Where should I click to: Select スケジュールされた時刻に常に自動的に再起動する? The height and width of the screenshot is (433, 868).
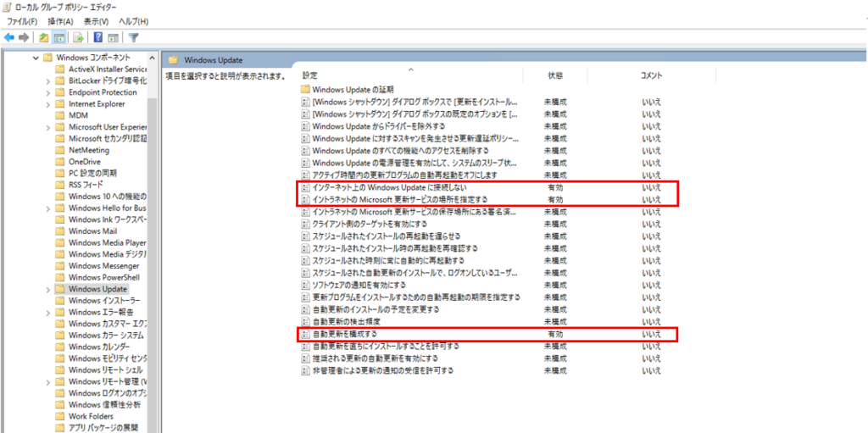pos(388,260)
